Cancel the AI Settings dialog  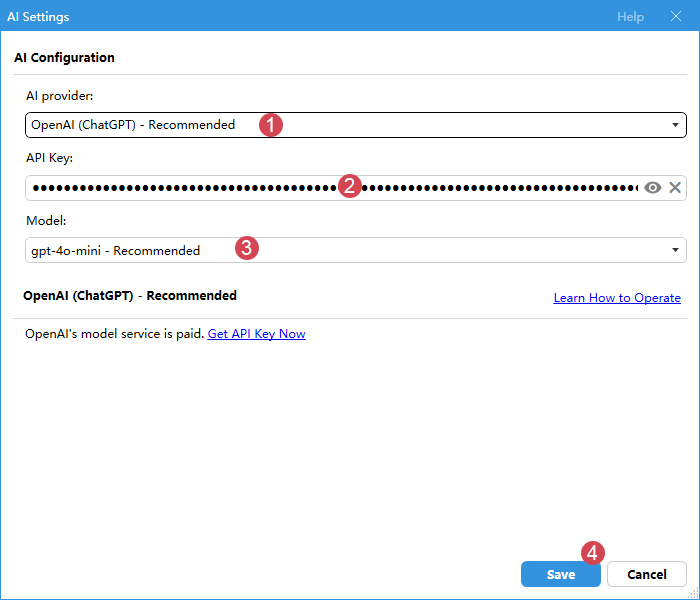(x=646, y=574)
